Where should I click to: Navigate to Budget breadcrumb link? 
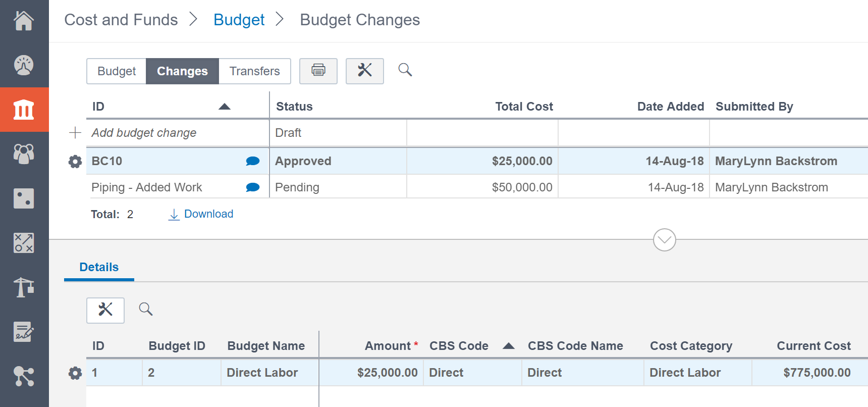pyautogui.click(x=239, y=20)
